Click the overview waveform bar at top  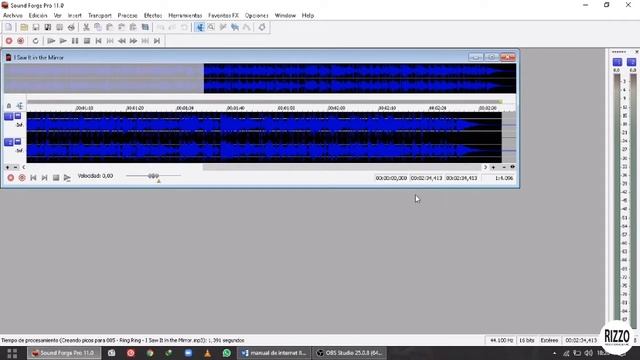260,78
